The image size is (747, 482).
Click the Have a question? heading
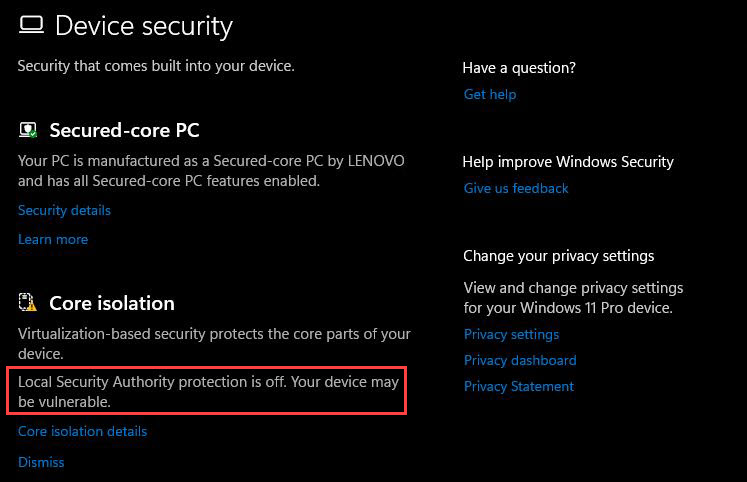click(519, 68)
